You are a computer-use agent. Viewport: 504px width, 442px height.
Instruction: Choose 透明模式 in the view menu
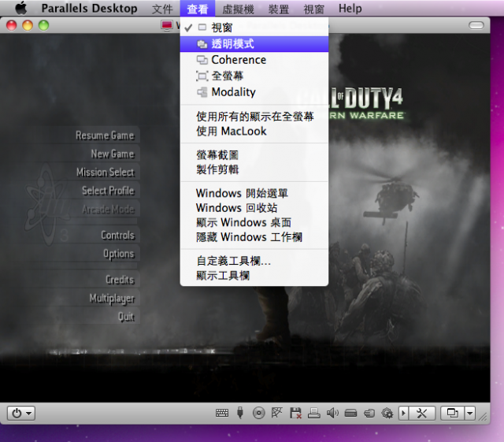254,44
